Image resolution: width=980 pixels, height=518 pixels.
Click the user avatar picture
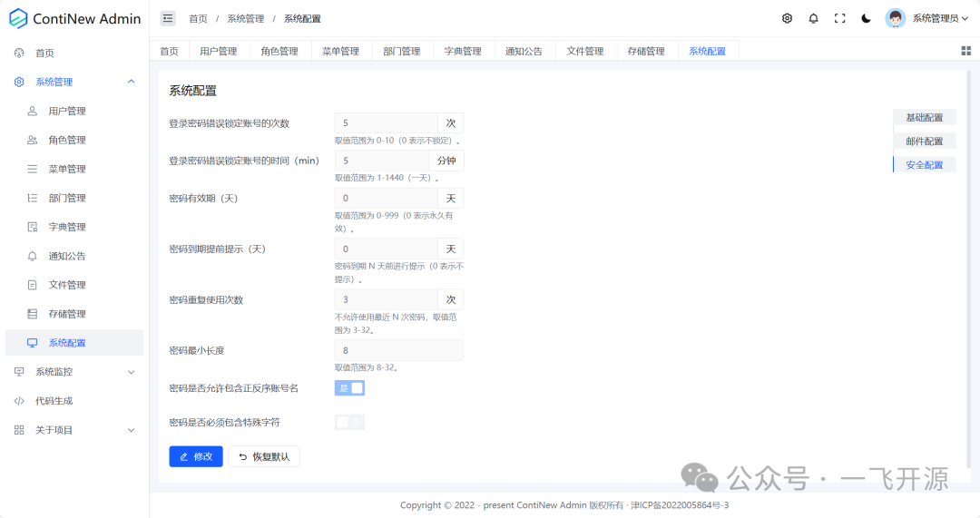point(895,18)
